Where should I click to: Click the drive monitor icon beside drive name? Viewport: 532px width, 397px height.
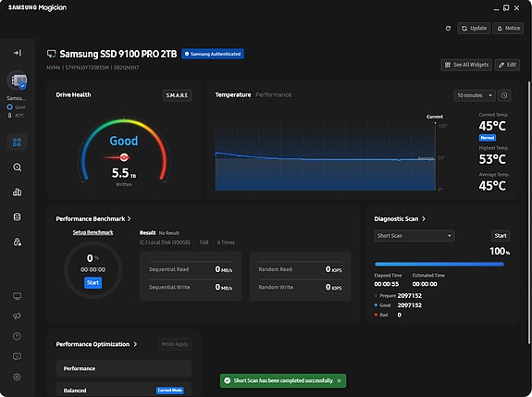click(x=52, y=54)
